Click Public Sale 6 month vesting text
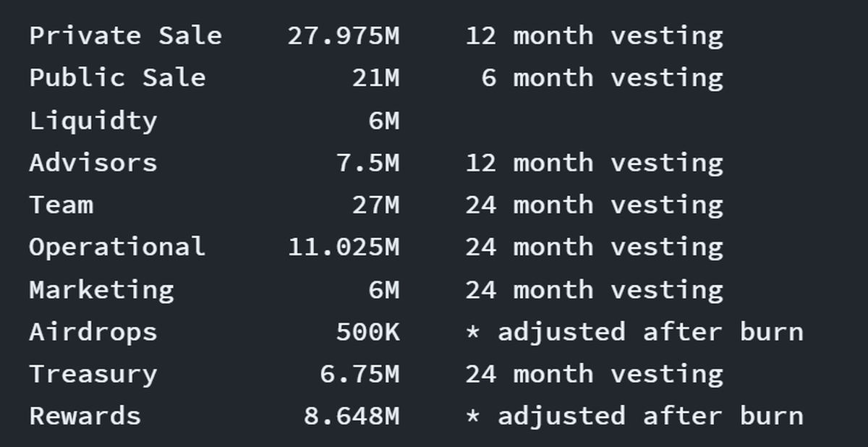The height and width of the screenshot is (447, 868). click(x=602, y=77)
